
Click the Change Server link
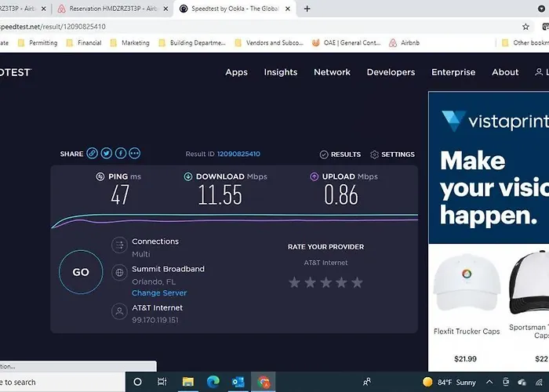click(x=159, y=293)
